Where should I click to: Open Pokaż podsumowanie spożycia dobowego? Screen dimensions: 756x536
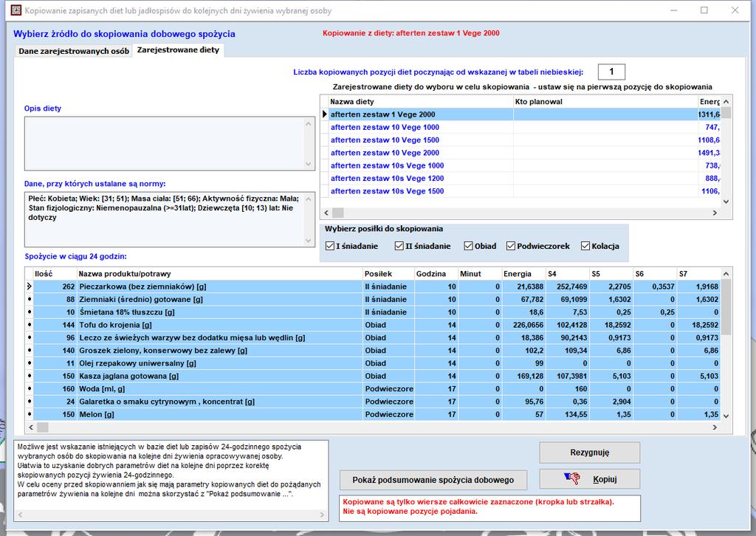pos(433,480)
